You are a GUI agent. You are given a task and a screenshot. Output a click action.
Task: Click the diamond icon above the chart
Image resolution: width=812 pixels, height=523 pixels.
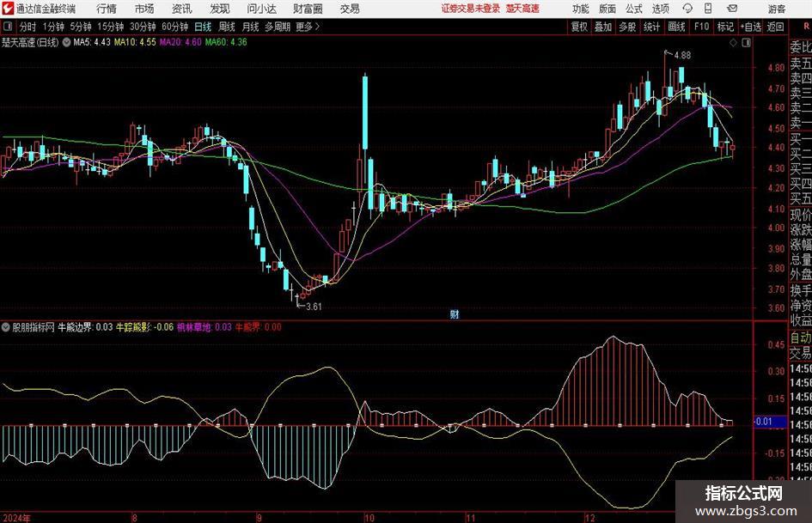tap(733, 42)
